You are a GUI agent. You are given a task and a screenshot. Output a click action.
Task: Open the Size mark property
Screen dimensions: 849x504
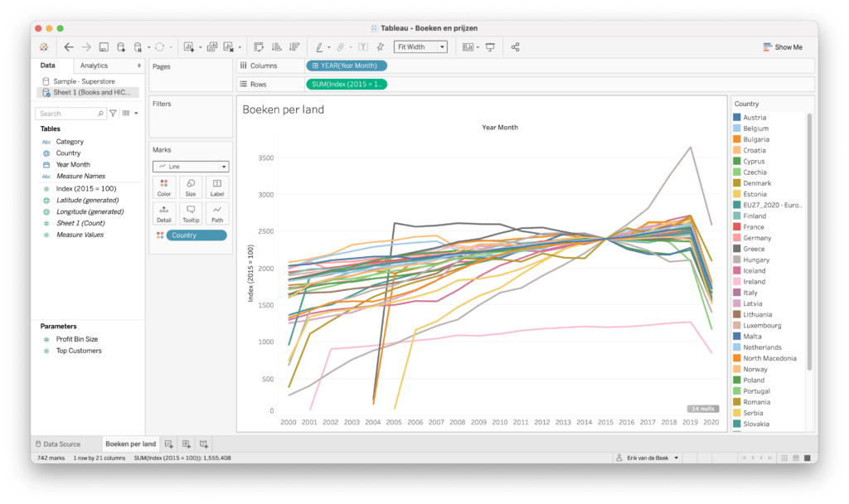pos(190,187)
